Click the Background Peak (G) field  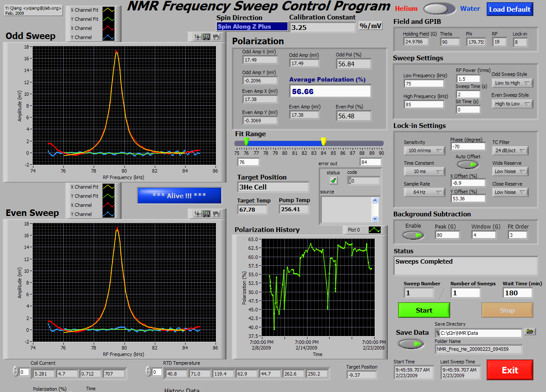447,235
